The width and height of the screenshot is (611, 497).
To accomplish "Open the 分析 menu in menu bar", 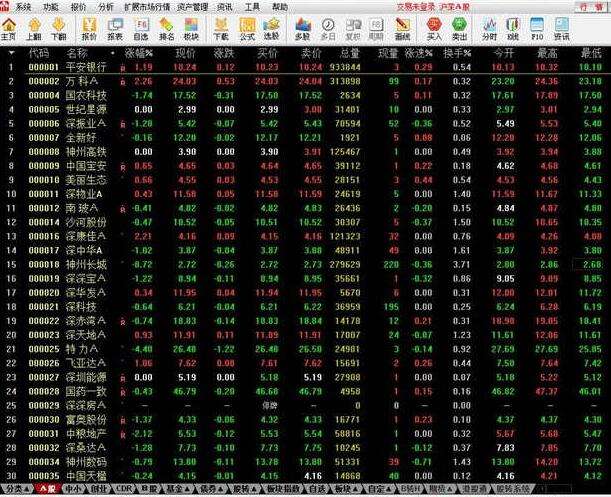I will pyautogui.click(x=106, y=7).
